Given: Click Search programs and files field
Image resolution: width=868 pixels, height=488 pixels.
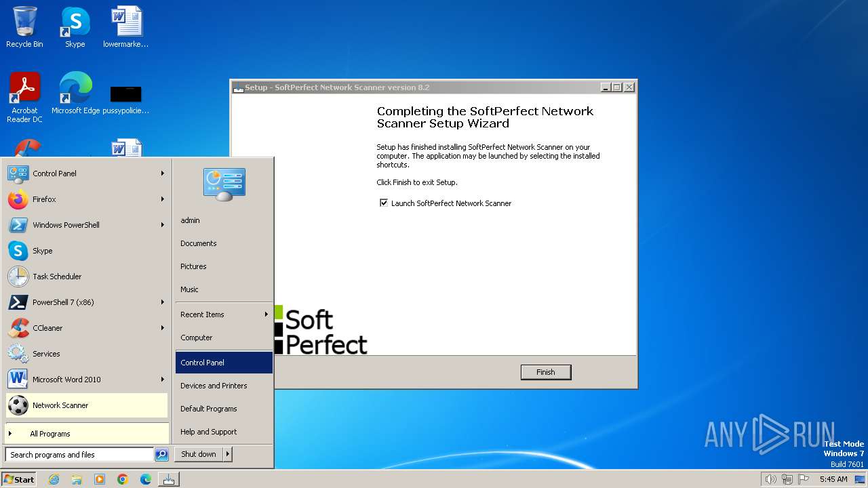Looking at the screenshot, I should pos(79,455).
